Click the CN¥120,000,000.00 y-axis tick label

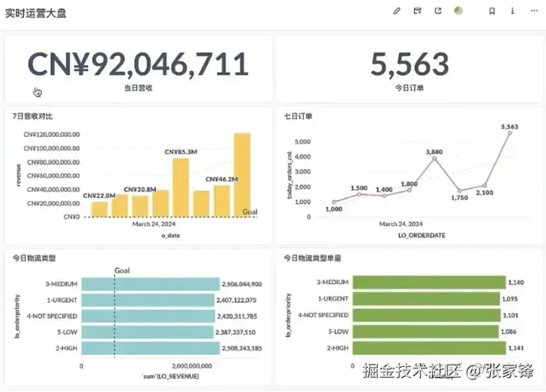pyautogui.click(x=51, y=134)
